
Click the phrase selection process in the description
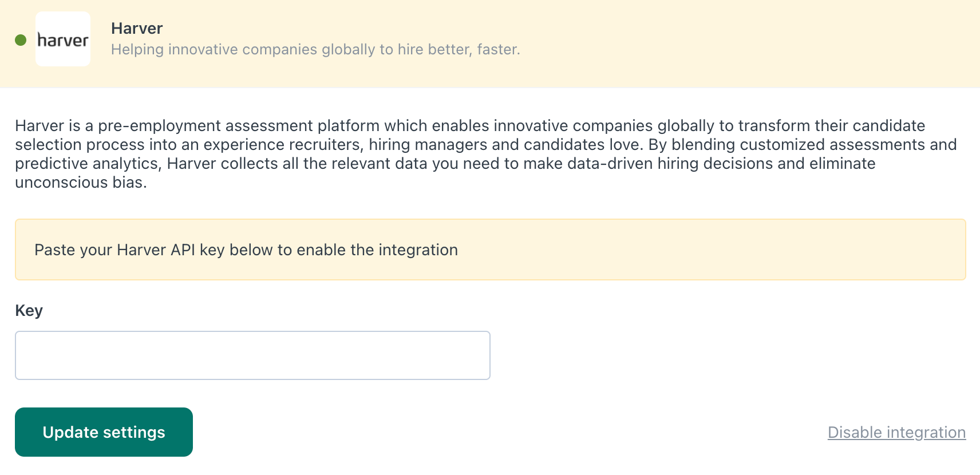pyautogui.click(x=80, y=144)
